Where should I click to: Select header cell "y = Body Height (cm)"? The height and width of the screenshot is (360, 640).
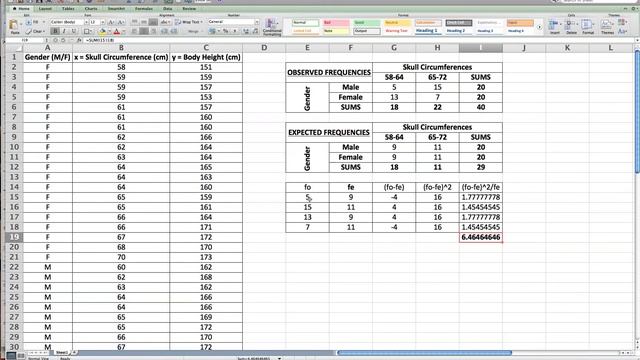(206, 57)
